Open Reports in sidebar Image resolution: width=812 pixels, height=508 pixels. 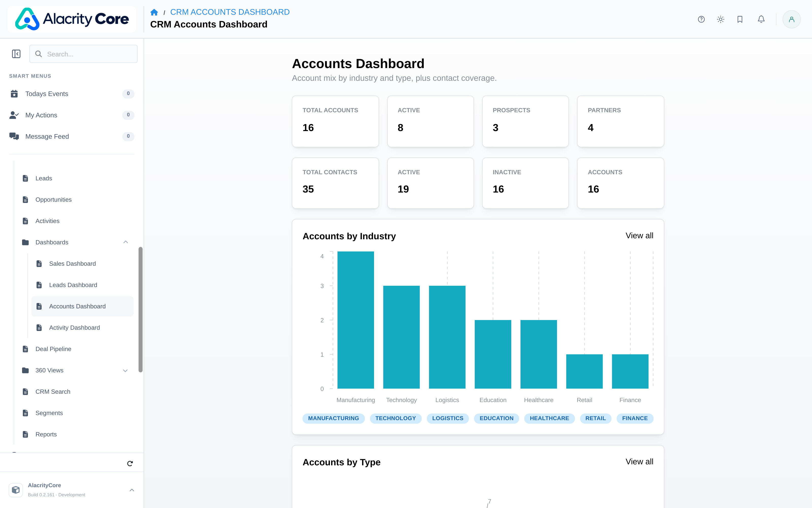[x=76, y=434]
